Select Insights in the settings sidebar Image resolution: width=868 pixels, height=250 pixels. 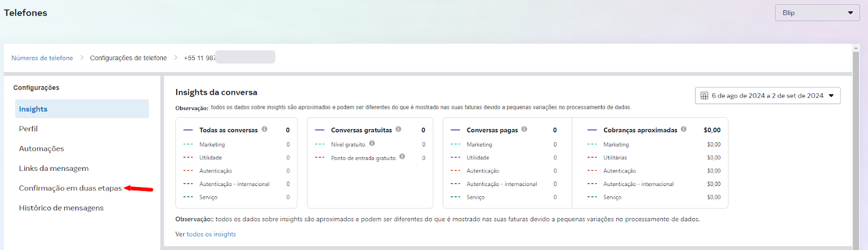click(33, 109)
